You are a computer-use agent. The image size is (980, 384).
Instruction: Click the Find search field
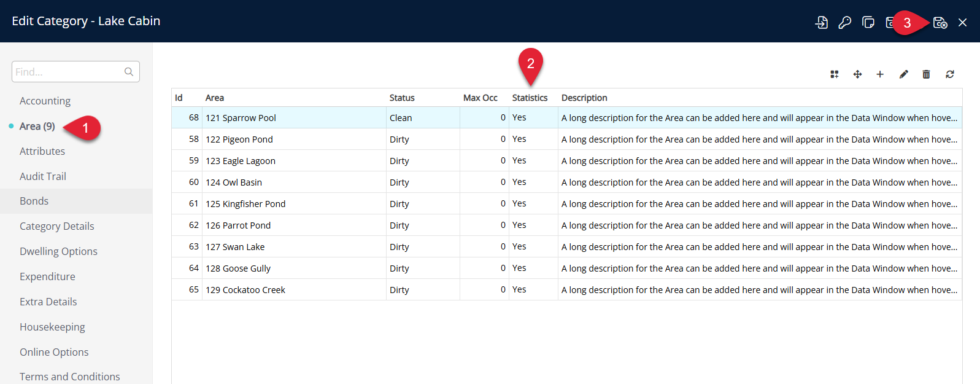pos(75,72)
